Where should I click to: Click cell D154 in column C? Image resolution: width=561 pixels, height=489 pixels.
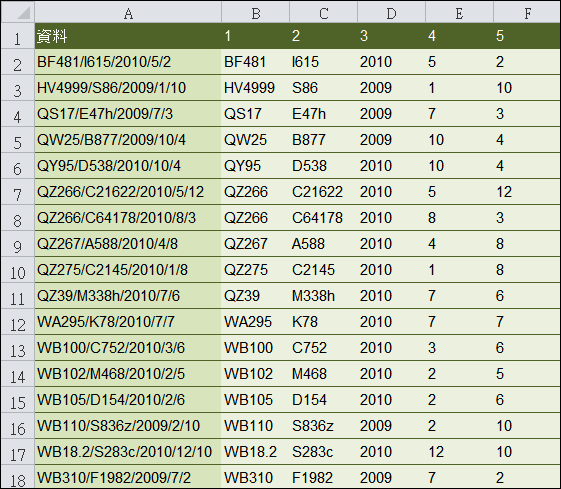click(x=323, y=400)
